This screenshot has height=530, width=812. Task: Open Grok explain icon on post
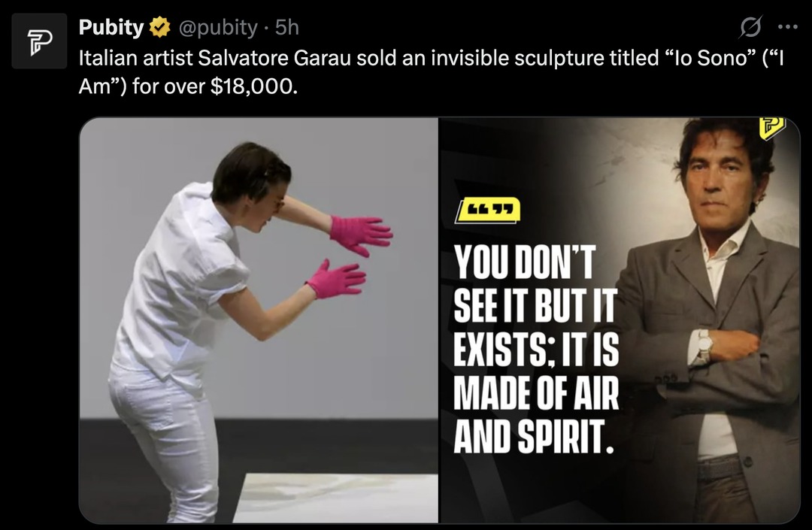click(x=750, y=27)
